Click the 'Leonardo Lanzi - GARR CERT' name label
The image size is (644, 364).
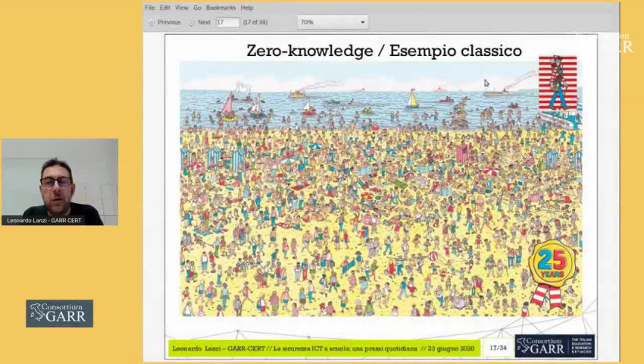[44, 221]
